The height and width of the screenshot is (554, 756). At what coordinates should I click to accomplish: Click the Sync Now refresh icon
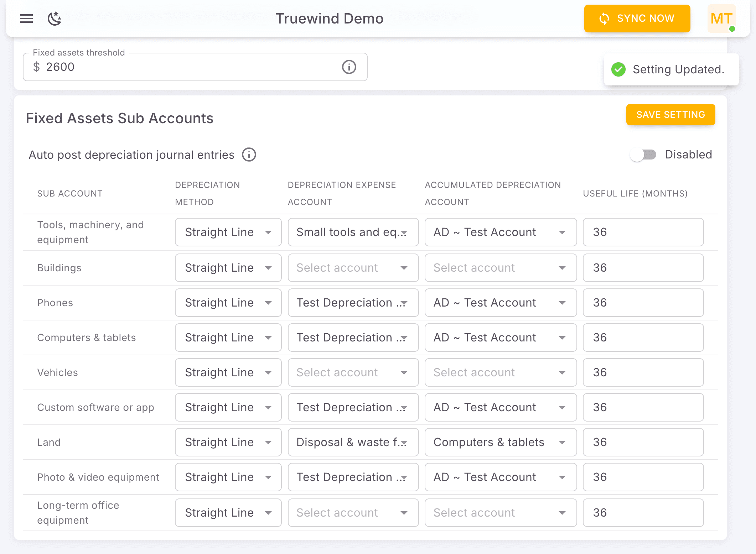pyautogui.click(x=604, y=19)
